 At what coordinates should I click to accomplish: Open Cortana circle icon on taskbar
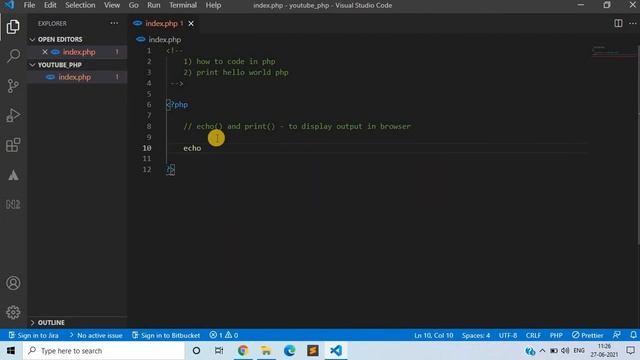click(x=196, y=351)
